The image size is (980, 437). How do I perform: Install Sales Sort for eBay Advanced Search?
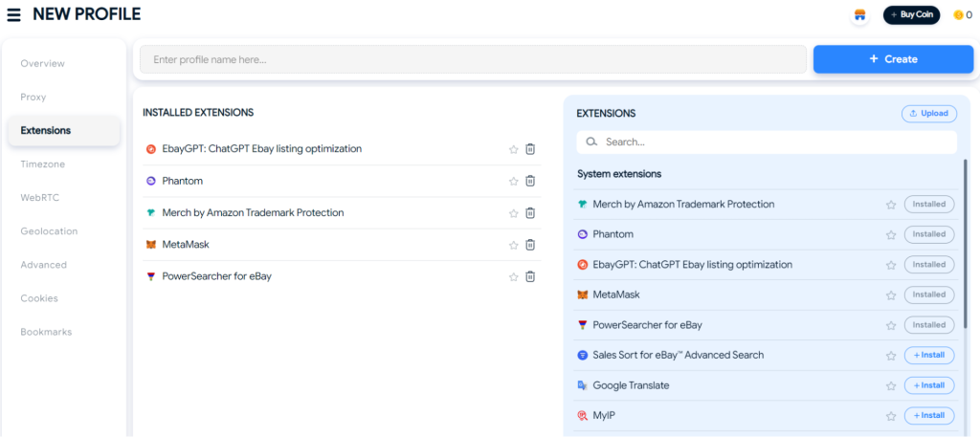929,355
